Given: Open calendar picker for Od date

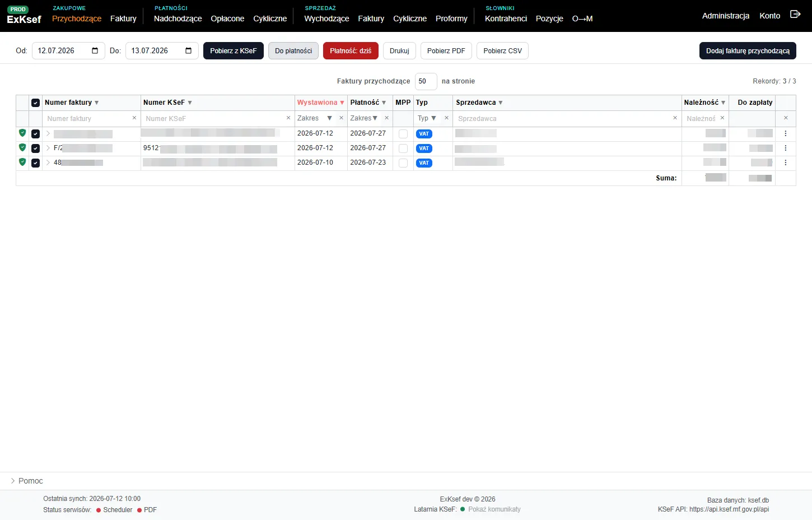Looking at the screenshot, I should [x=95, y=50].
